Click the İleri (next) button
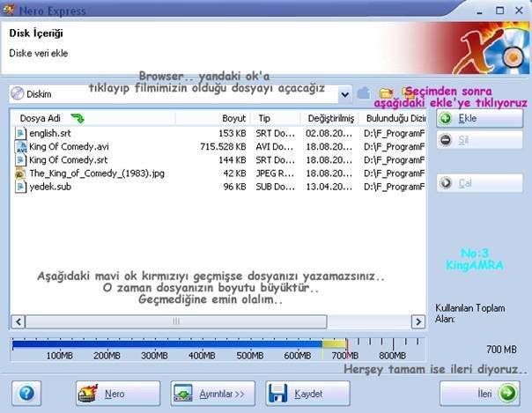 pyautogui.click(x=480, y=394)
